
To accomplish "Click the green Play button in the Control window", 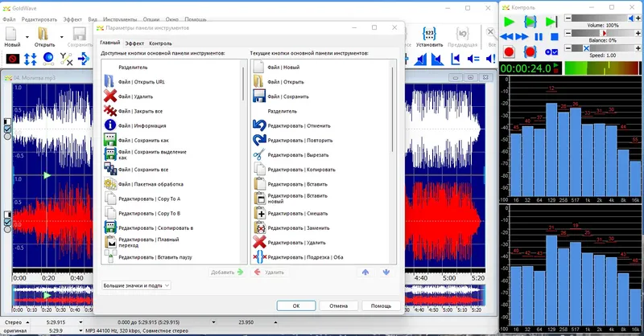I will coord(509,22).
